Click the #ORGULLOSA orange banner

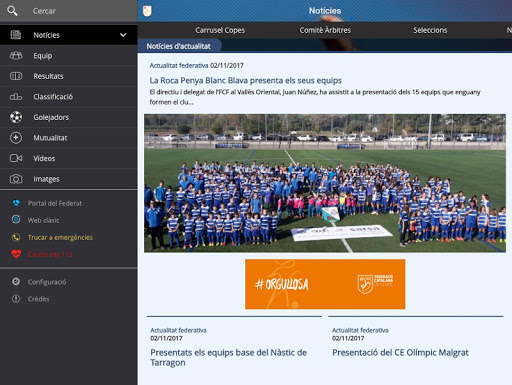coord(325,284)
